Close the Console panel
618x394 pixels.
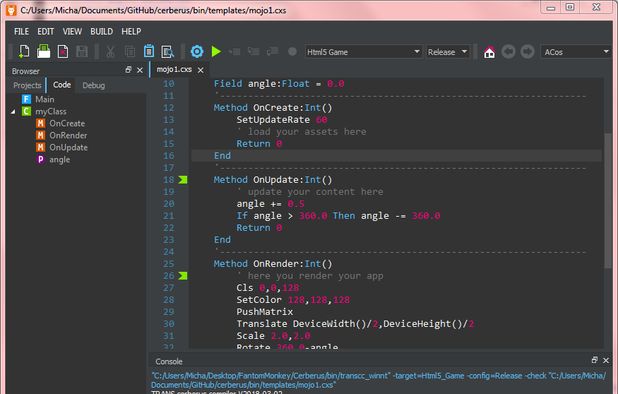(606, 360)
